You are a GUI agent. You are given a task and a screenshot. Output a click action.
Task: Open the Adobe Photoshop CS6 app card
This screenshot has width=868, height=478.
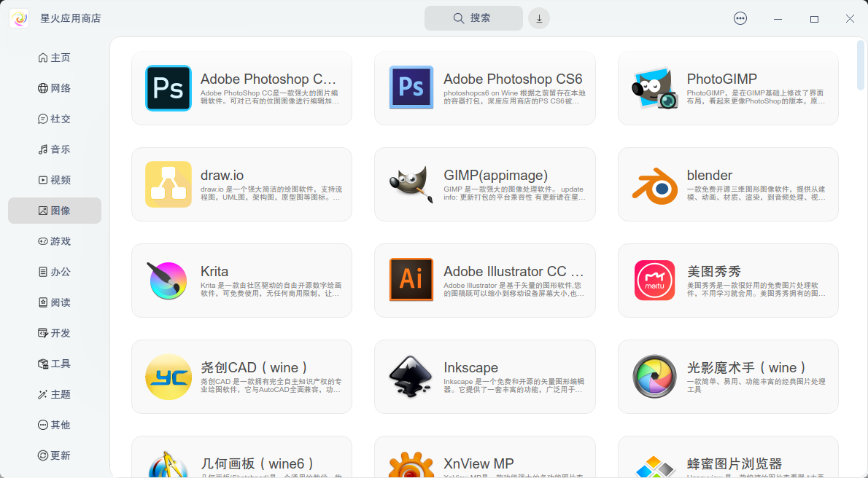(484, 87)
